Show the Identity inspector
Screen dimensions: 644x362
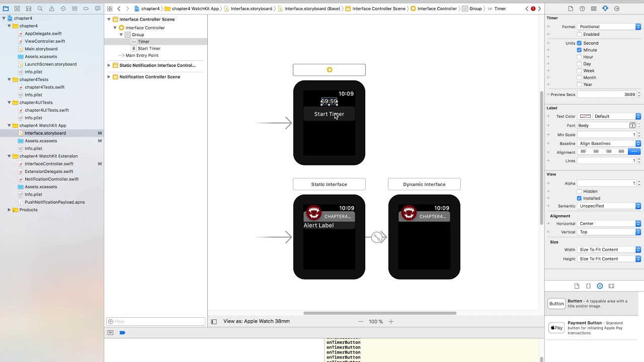[x=594, y=9]
